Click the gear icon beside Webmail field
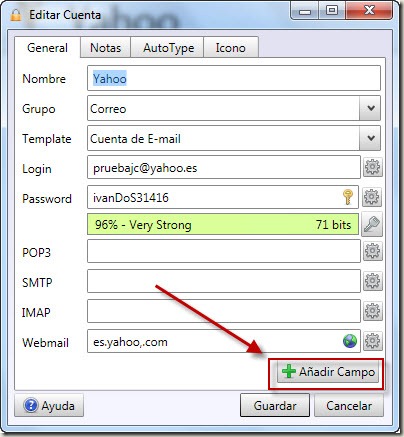 point(372,341)
